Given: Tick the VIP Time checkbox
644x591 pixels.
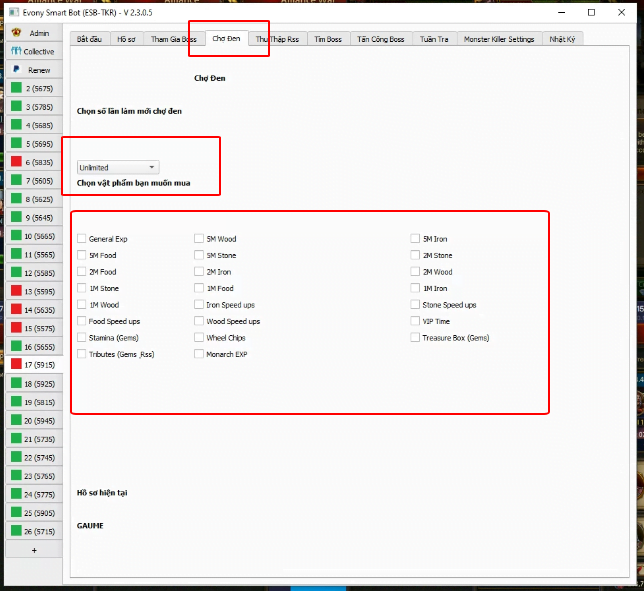Looking at the screenshot, I should coord(415,321).
